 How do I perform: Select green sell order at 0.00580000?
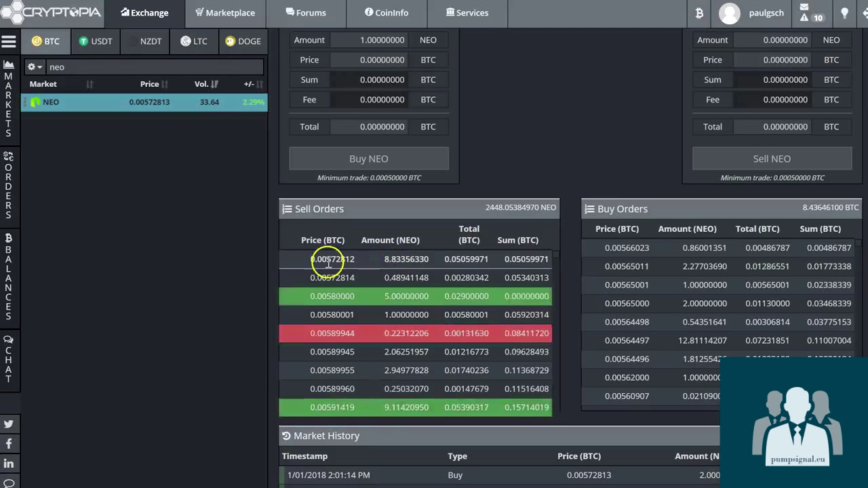click(x=415, y=296)
